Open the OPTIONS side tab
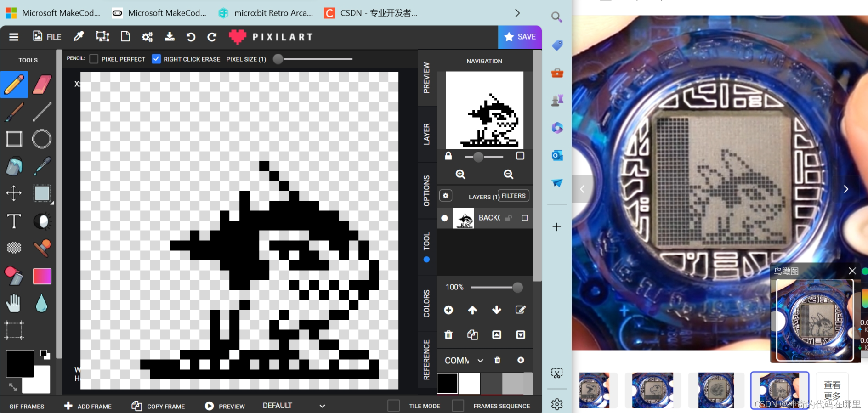 point(426,191)
